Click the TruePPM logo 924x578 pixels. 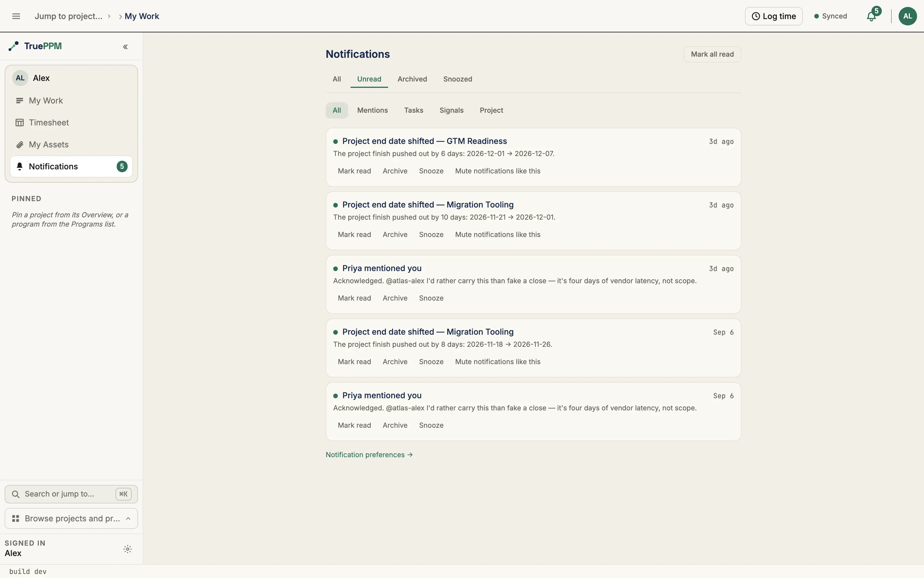click(35, 46)
